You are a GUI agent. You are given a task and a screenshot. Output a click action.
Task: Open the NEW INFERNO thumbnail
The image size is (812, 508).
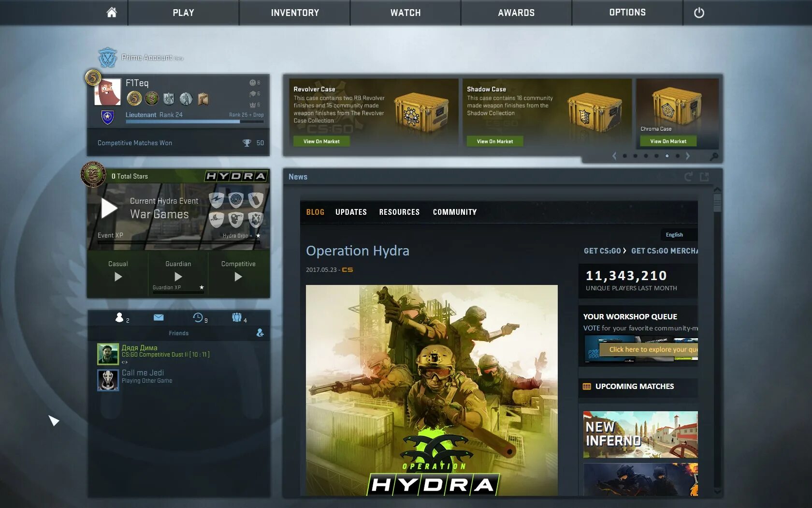click(x=640, y=434)
